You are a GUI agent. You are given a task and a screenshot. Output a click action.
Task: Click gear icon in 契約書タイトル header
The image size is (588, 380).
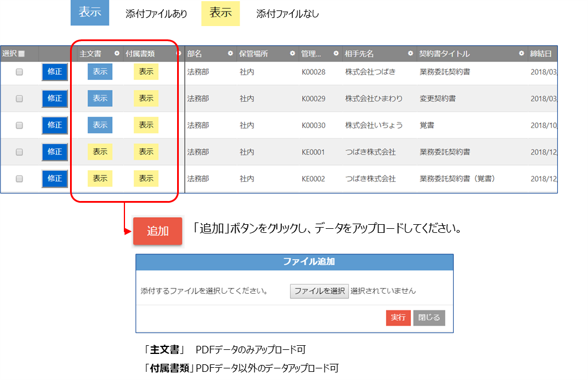coord(521,54)
